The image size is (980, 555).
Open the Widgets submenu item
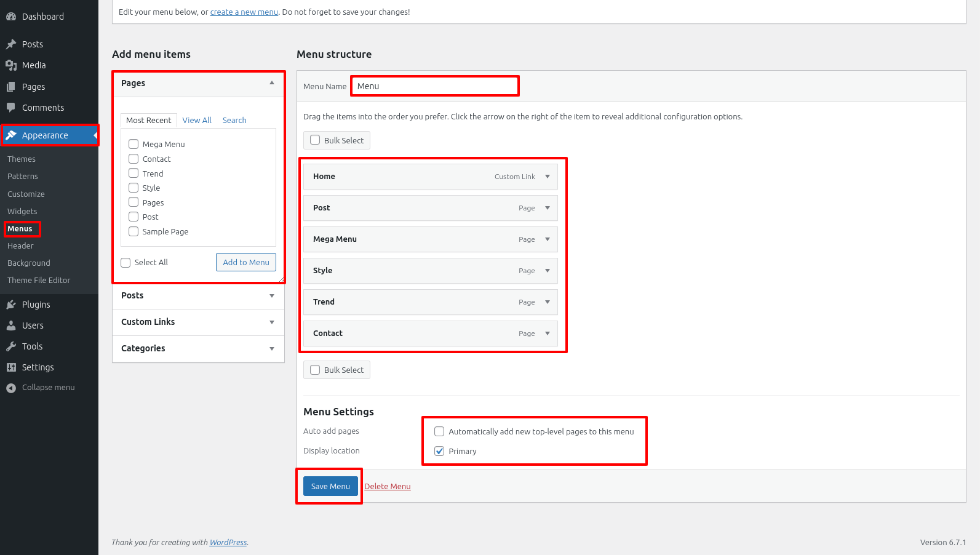pyautogui.click(x=22, y=211)
